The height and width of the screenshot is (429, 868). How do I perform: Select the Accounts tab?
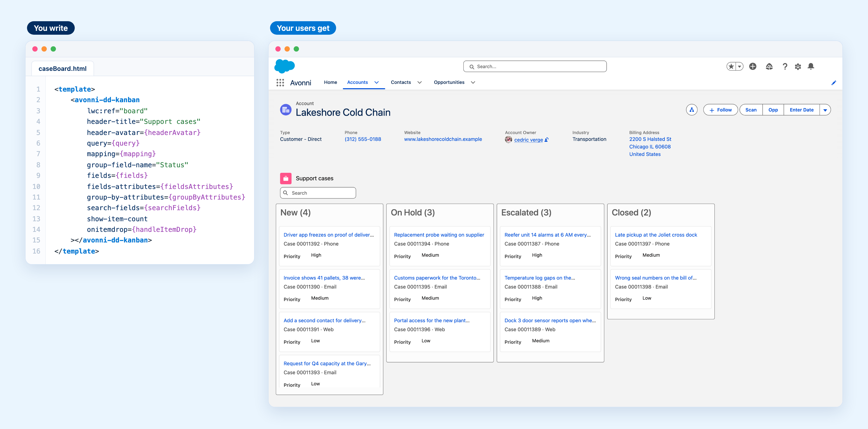[358, 82]
